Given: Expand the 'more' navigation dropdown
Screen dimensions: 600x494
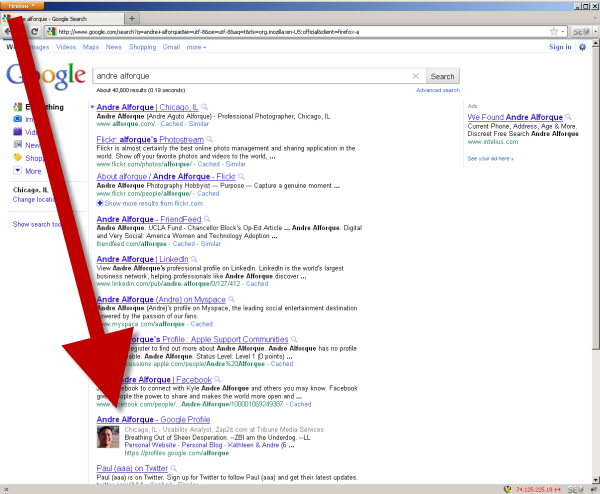Looking at the screenshot, I should click(196, 47).
